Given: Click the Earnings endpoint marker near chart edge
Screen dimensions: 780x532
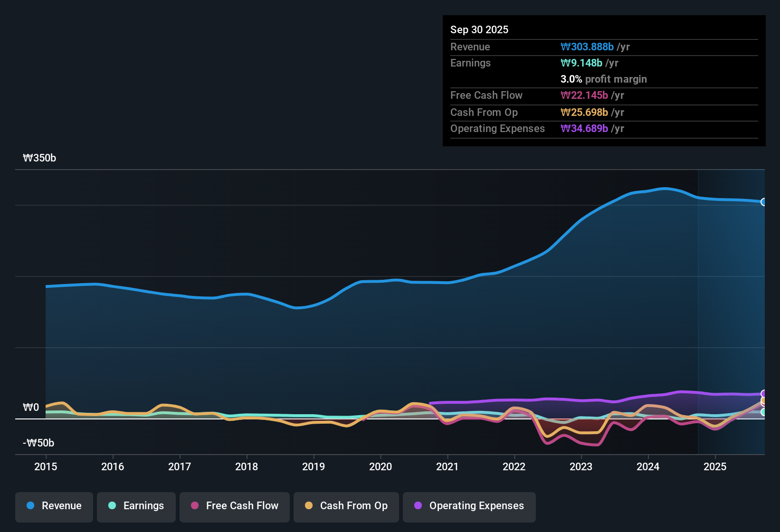Looking at the screenshot, I should pos(763,412).
